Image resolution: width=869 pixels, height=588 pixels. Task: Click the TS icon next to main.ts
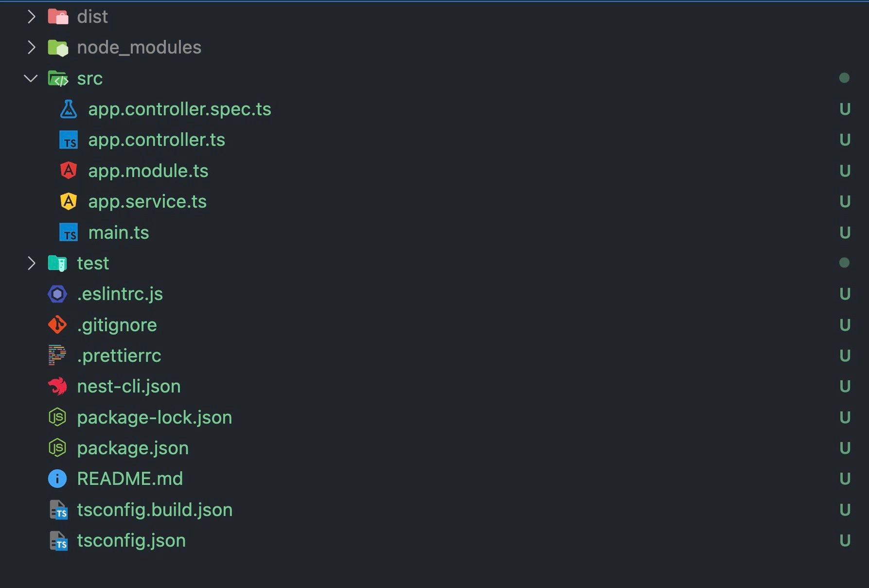[x=68, y=232]
